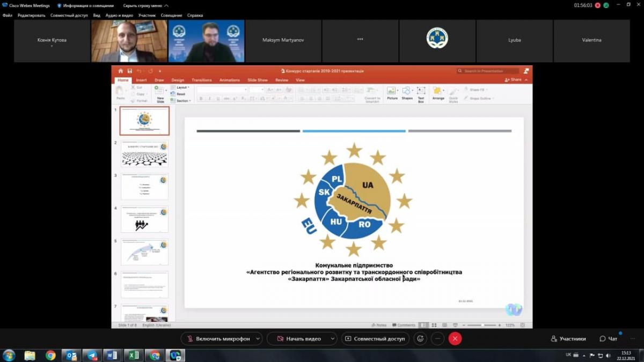Open more options ellipsis in meeting controls
Screen dimensions: 644x362
click(x=437, y=338)
